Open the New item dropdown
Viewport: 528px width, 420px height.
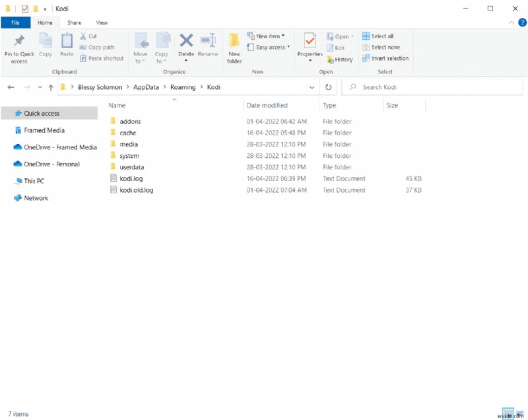[266, 36]
